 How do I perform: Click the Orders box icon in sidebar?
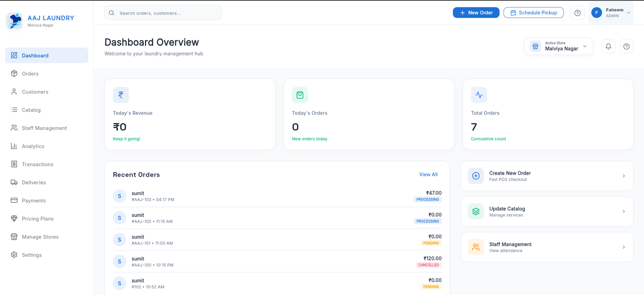point(14,74)
